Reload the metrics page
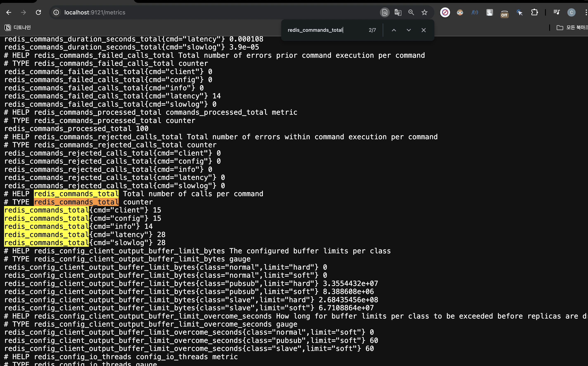Image resolution: width=588 pixels, height=366 pixels. point(38,12)
